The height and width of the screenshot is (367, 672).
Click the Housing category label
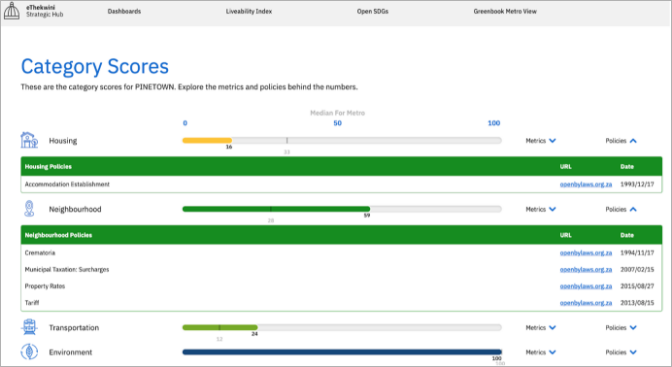(x=63, y=141)
